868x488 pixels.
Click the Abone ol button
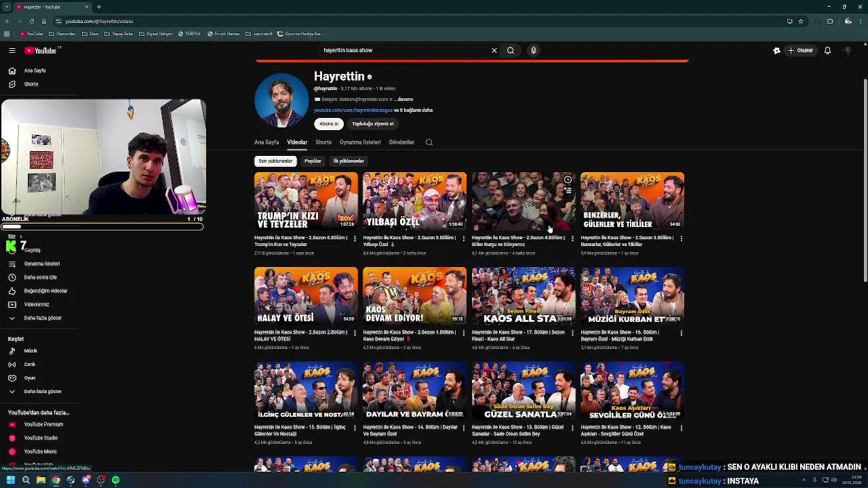click(x=329, y=124)
